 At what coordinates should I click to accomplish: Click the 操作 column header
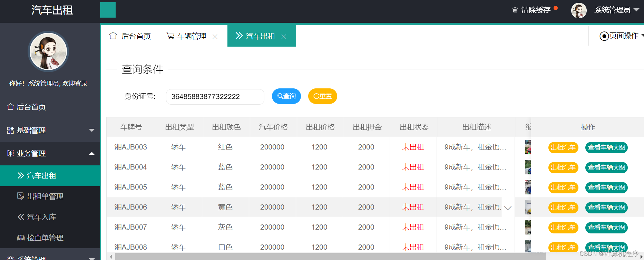point(588,127)
